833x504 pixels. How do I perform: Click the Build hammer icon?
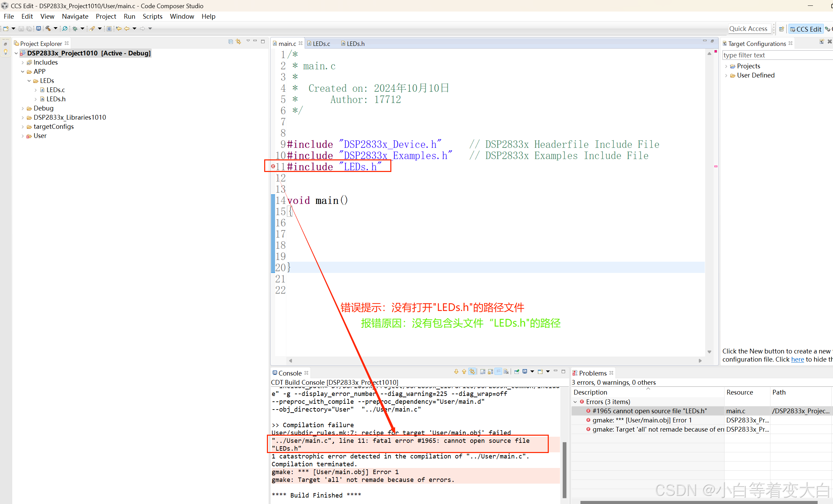pos(48,29)
